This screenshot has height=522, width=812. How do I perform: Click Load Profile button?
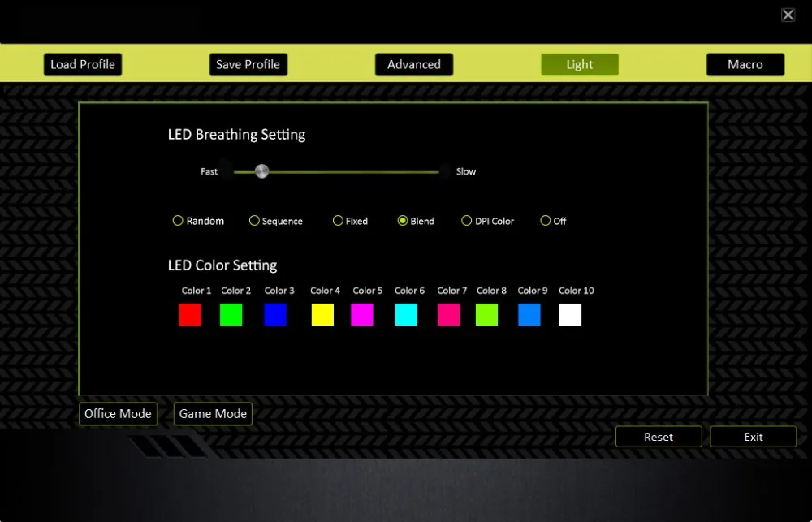point(83,65)
